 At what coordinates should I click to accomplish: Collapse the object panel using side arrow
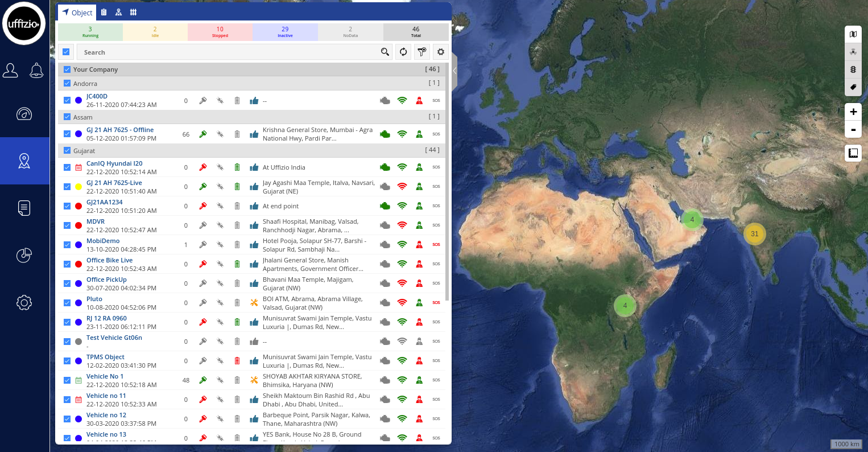[x=454, y=71]
